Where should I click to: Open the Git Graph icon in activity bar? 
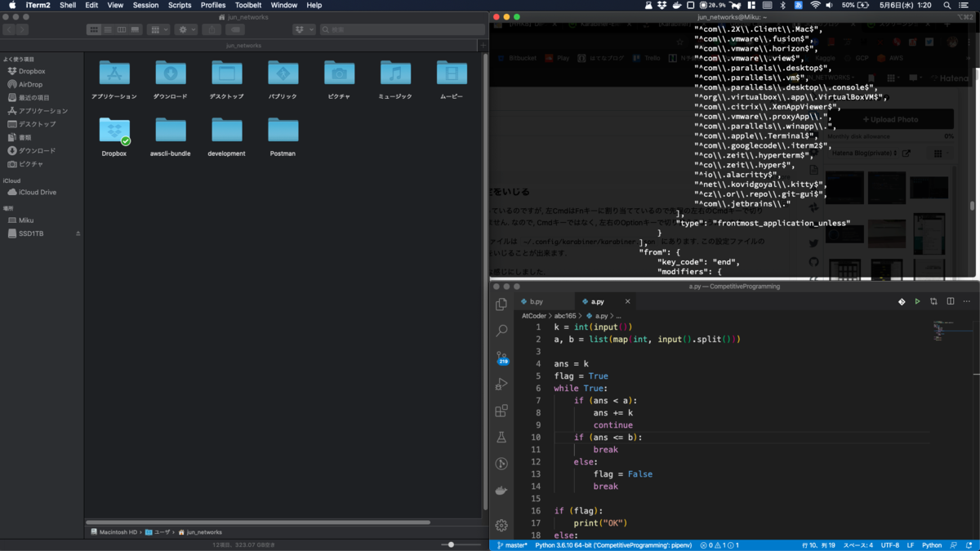[x=501, y=464]
